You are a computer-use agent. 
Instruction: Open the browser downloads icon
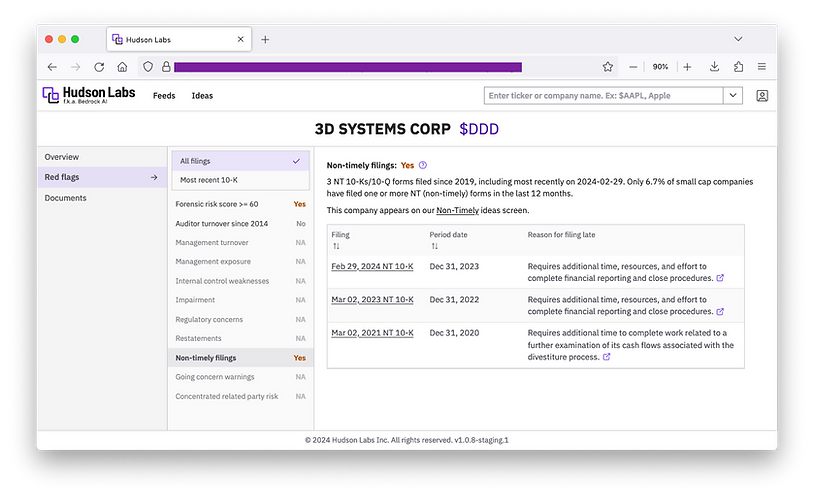coord(715,67)
